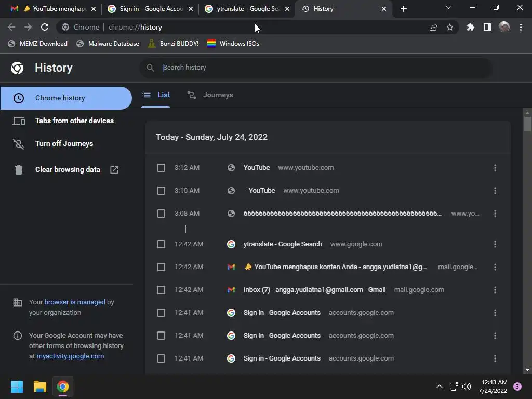Open actions menu for first Sign in entry
The width and height of the screenshot is (532, 399).
495,312
